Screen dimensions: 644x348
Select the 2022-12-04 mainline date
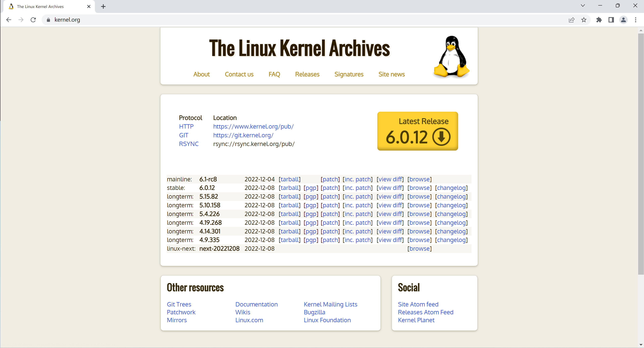coord(259,179)
